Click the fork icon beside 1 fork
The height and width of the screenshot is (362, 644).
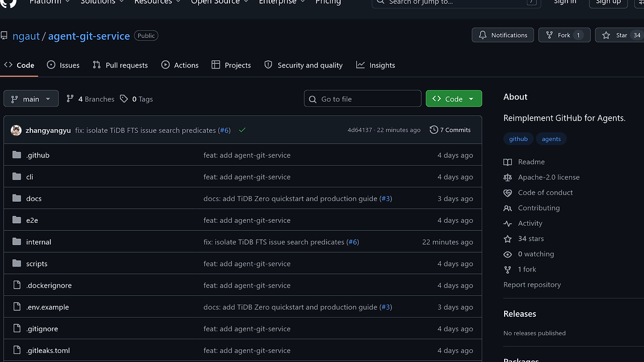click(508, 269)
